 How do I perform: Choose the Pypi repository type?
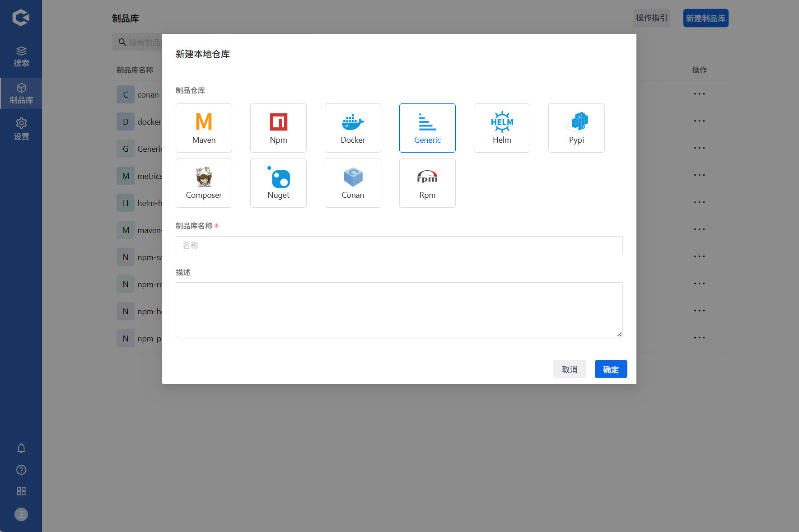[576, 128]
